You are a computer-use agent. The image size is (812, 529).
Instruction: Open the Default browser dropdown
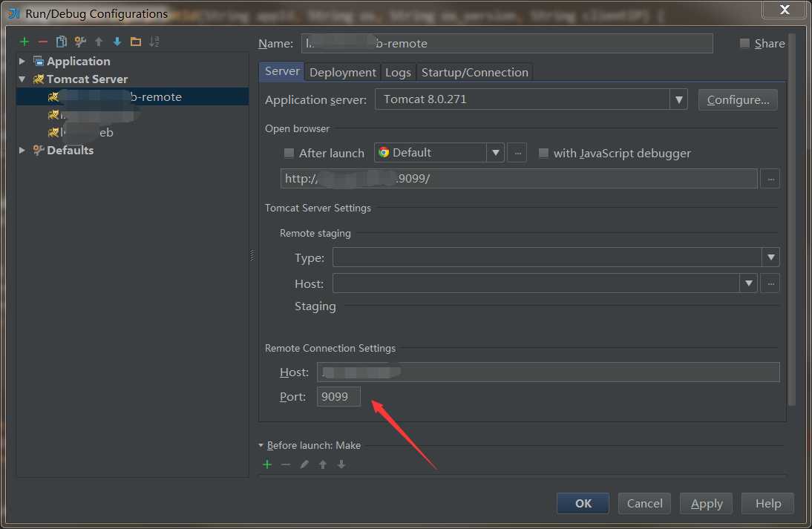coord(496,153)
